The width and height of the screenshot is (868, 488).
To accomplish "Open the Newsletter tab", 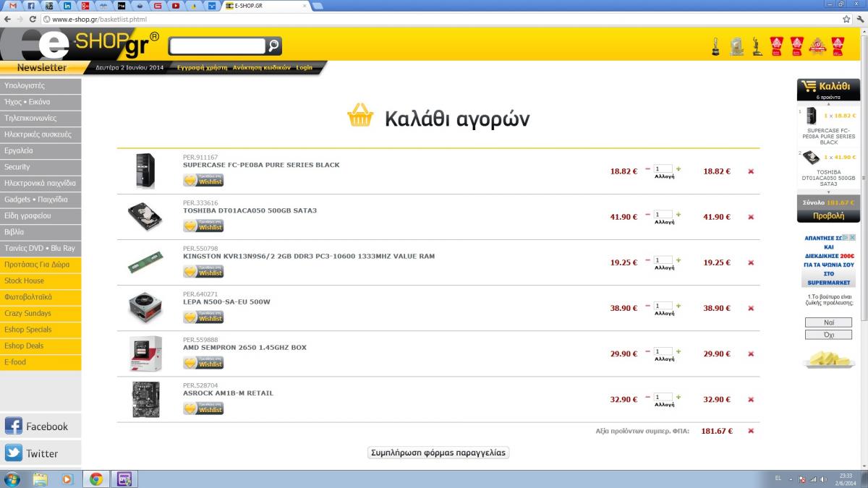I will 41,67.
